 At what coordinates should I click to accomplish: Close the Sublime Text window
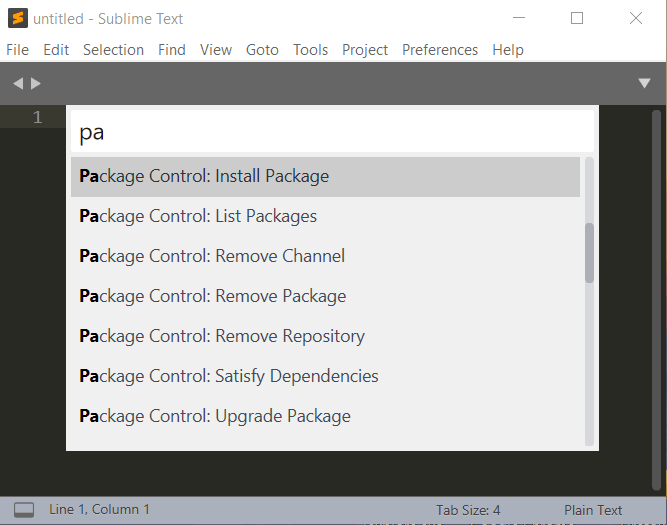click(x=636, y=18)
